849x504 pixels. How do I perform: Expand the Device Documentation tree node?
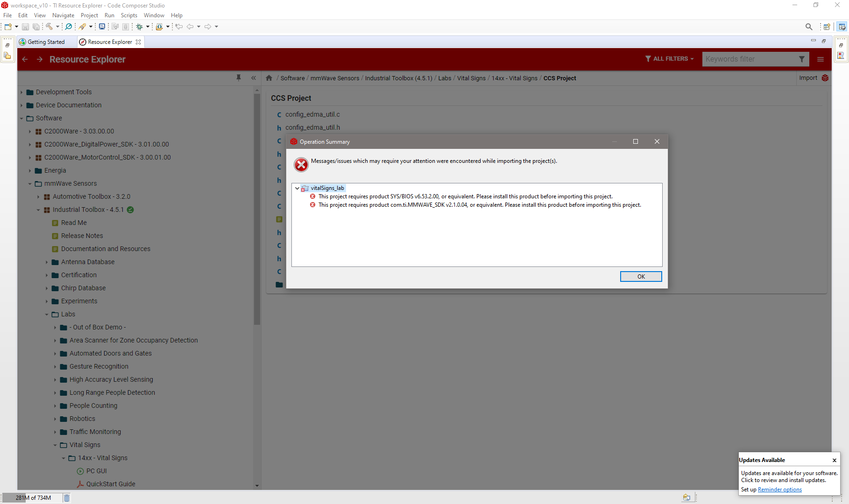[21, 105]
